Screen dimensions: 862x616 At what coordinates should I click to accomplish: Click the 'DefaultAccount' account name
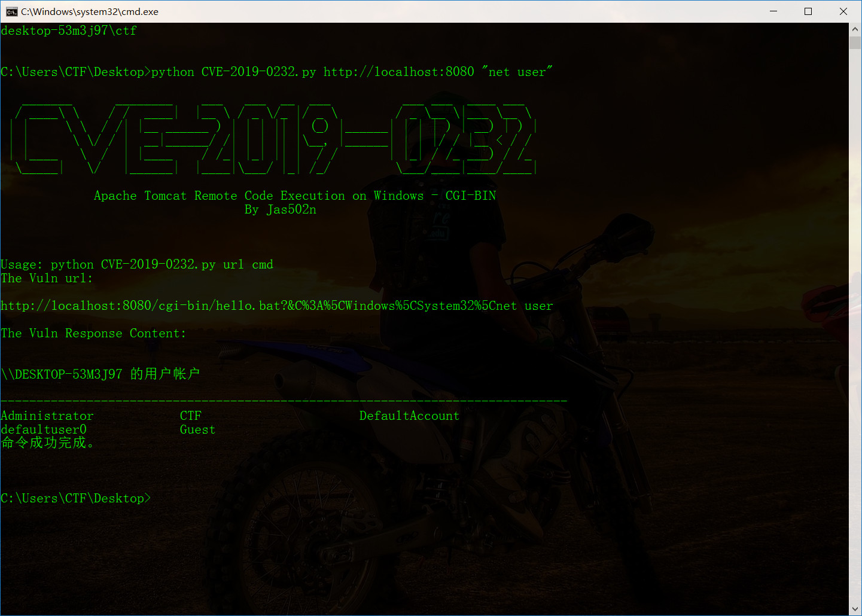410,416
